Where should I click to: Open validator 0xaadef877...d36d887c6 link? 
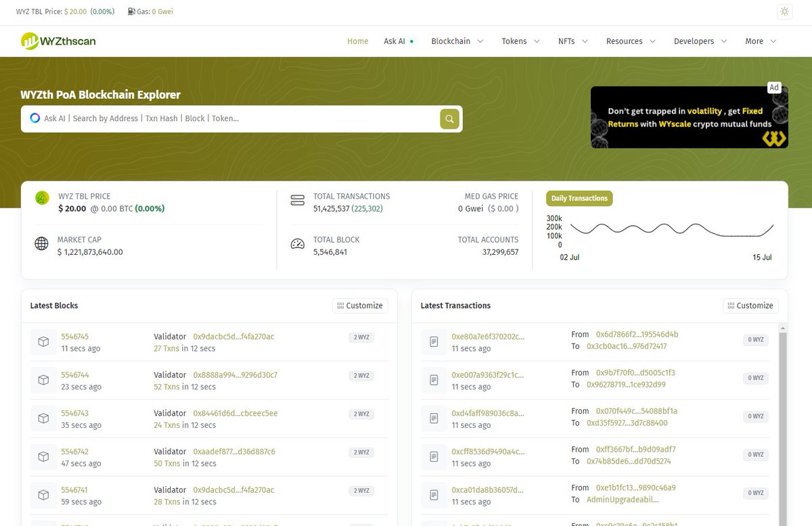[x=234, y=452]
